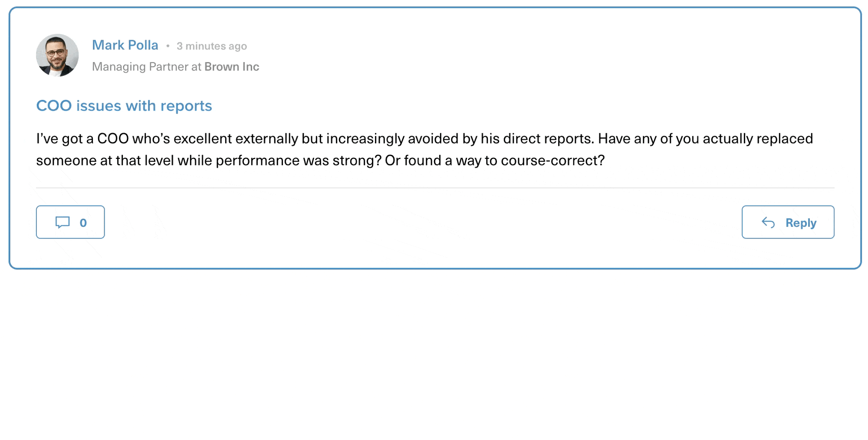The height and width of the screenshot is (440, 868).
Task: Click the Reply button
Action: point(788,222)
